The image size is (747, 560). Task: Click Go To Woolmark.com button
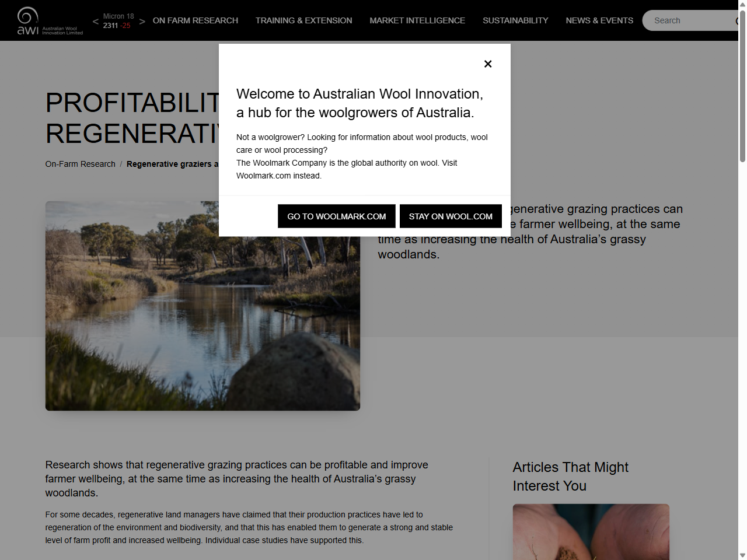337,216
